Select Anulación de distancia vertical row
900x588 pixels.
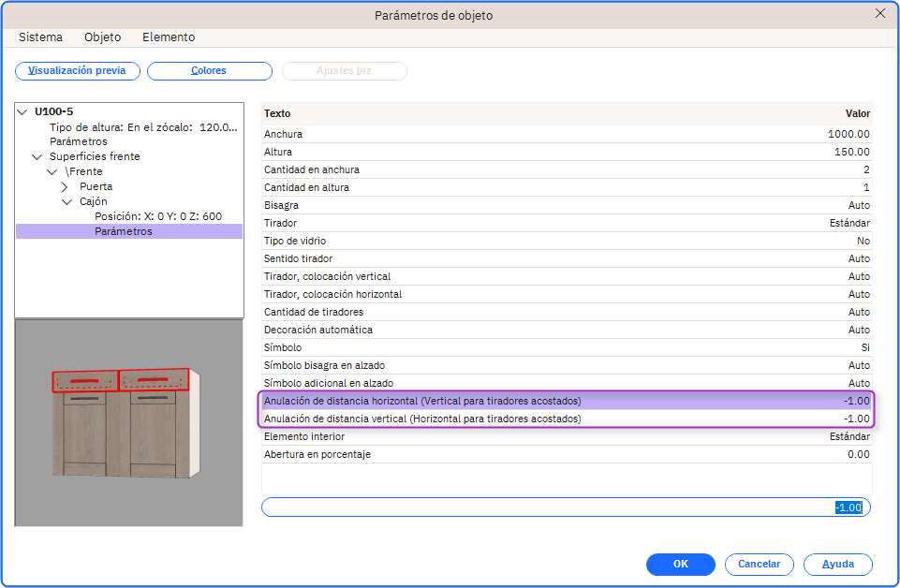pyautogui.click(x=567, y=419)
